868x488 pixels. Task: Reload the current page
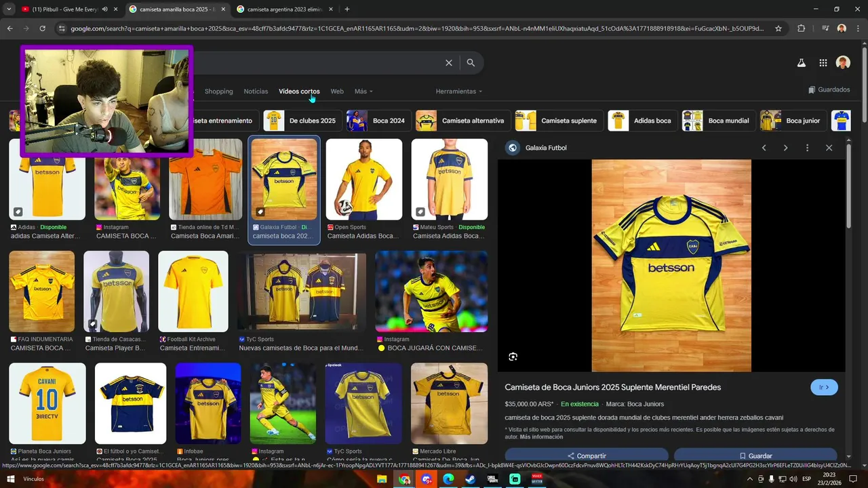point(42,28)
